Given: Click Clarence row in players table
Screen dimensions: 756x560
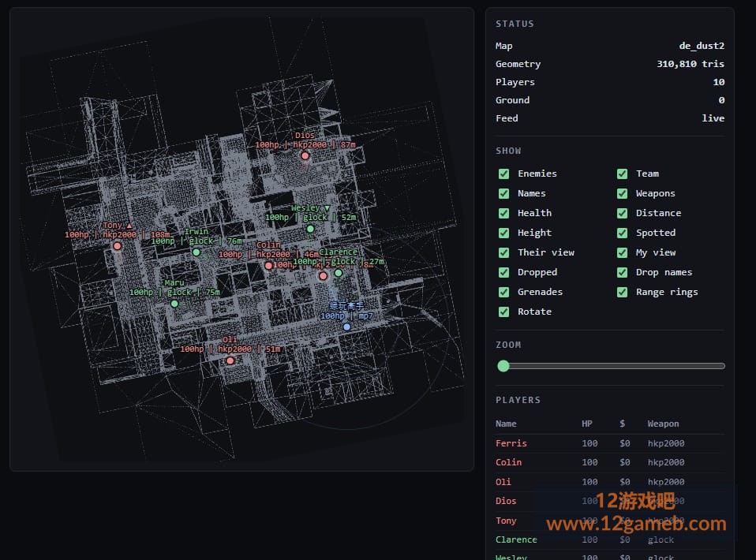Looking at the screenshot, I should pyautogui.click(x=610, y=539).
